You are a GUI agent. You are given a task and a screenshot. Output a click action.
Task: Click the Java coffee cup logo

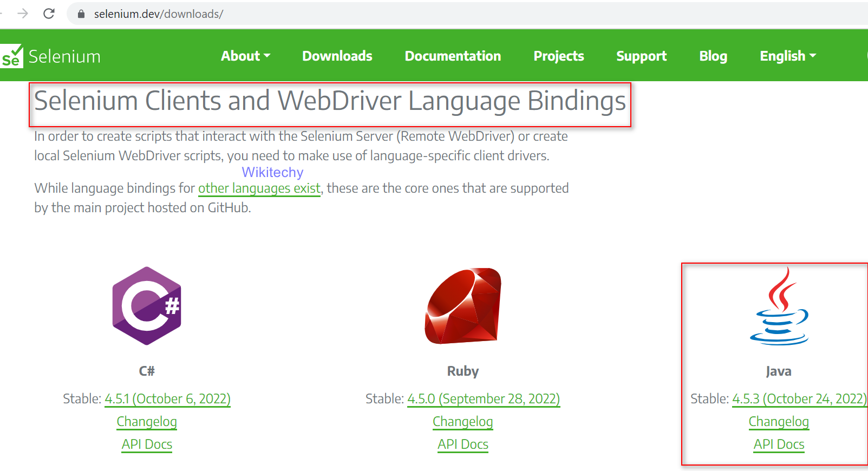(x=779, y=306)
